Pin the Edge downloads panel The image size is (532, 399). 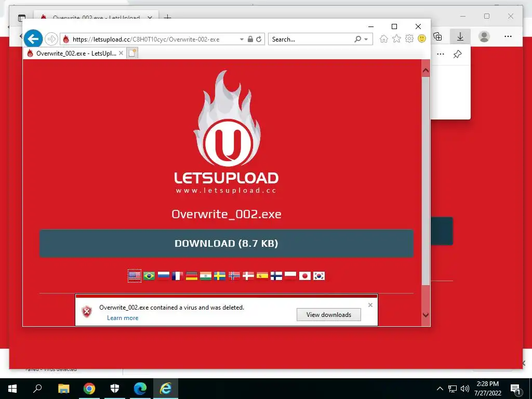pyautogui.click(x=457, y=54)
